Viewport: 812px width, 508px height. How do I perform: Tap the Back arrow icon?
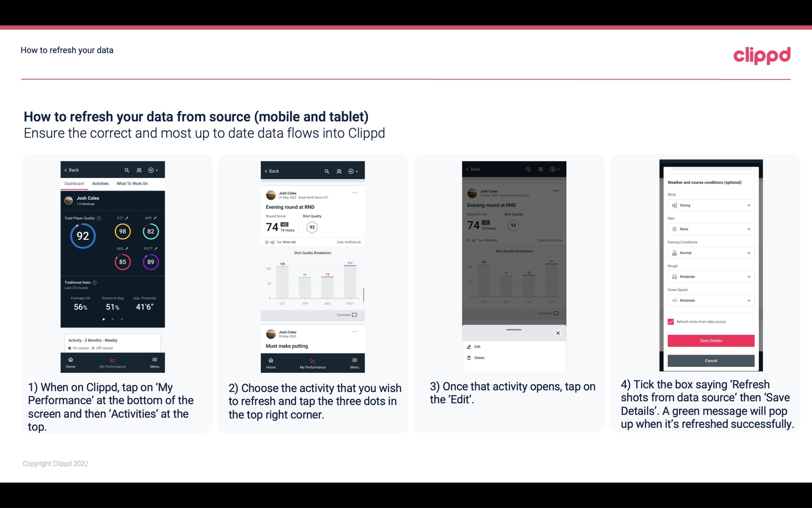[x=67, y=170]
